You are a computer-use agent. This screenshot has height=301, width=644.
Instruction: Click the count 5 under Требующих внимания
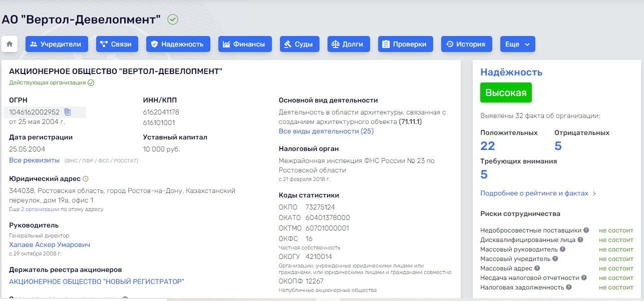pyautogui.click(x=484, y=174)
